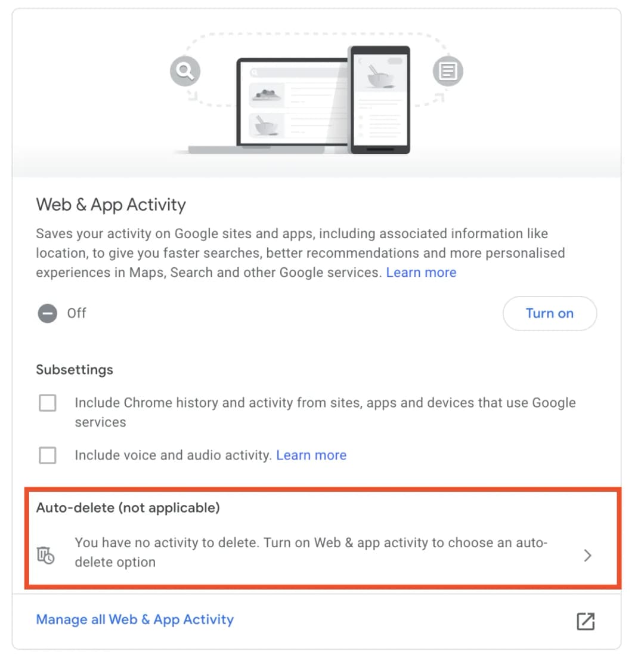Open the external link icon beside Manage all
644x660 pixels.
tap(586, 621)
